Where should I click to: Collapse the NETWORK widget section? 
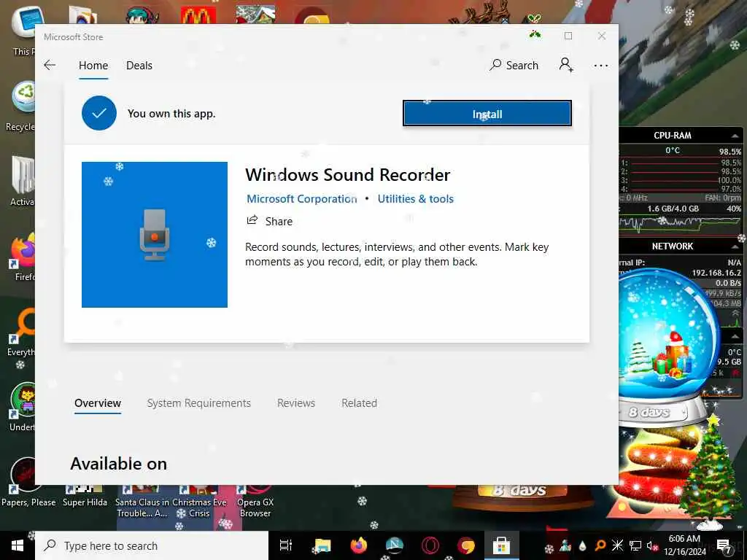(735, 246)
